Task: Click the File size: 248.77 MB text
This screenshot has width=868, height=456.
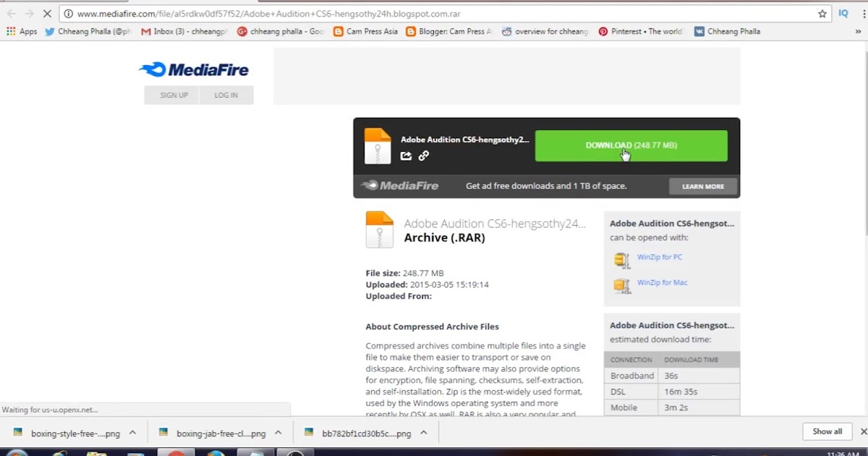Action: [x=404, y=273]
